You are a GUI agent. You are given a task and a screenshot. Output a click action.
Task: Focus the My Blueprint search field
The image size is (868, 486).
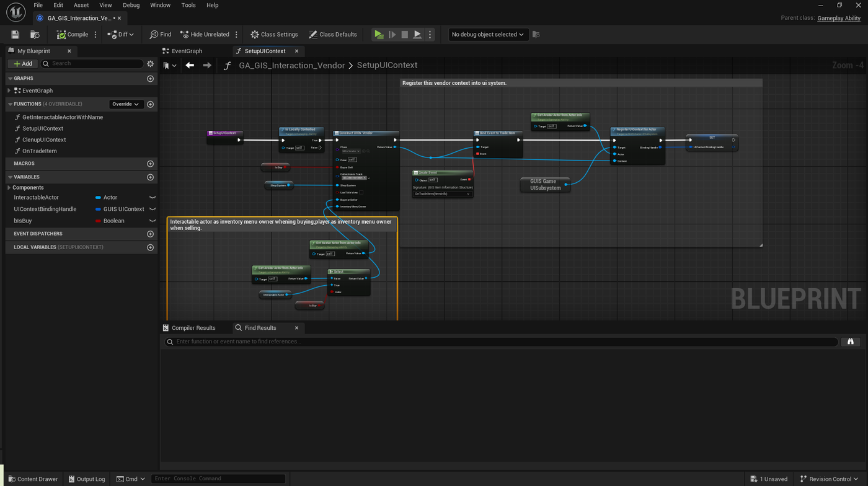point(92,64)
